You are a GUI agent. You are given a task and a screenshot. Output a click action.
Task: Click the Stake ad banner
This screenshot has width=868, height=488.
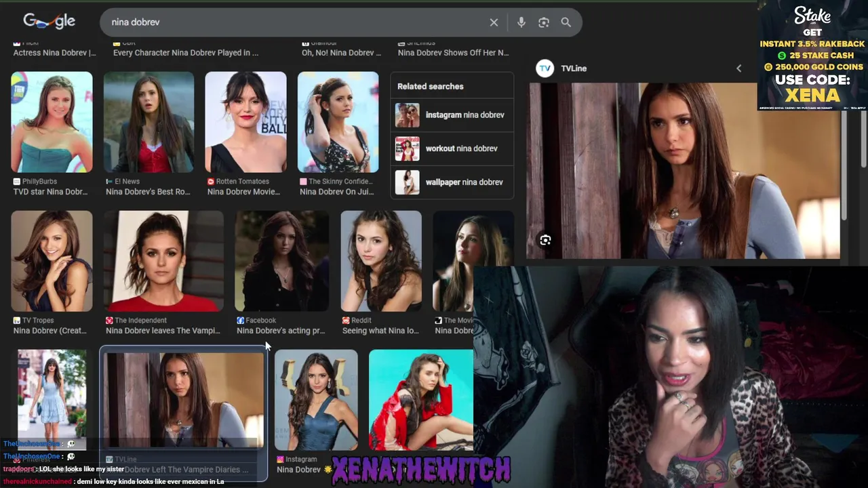click(x=812, y=56)
